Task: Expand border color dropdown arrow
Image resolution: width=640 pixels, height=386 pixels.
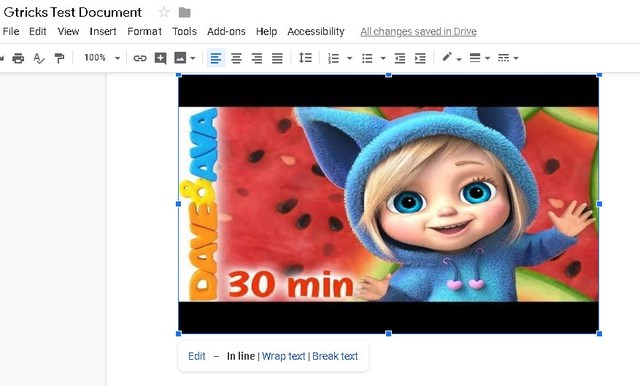Action: pyautogui.click(x=459, y=59)
